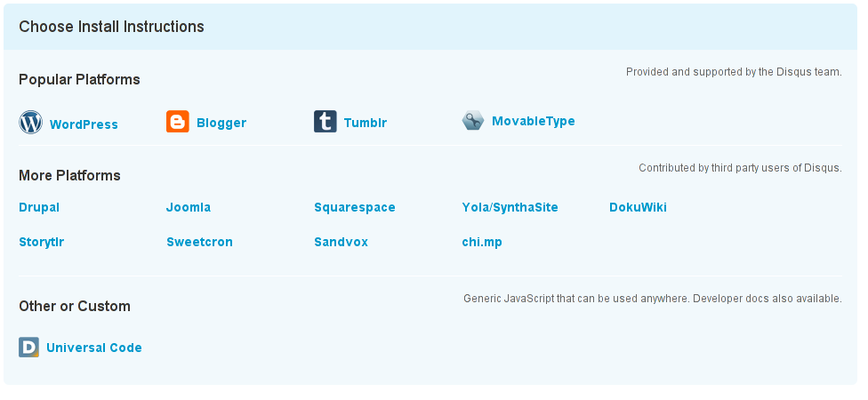Viewport: 868px width, 400px height.
Task: Click the Choose Install Instructions header
Action: [x=112, y=27]
